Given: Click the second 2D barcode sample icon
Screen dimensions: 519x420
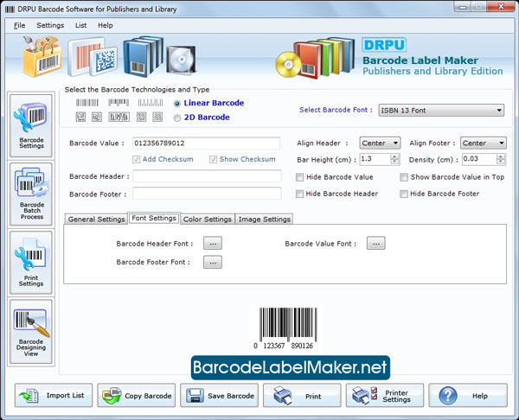Looking at the screenshot, I should point(97,117).
